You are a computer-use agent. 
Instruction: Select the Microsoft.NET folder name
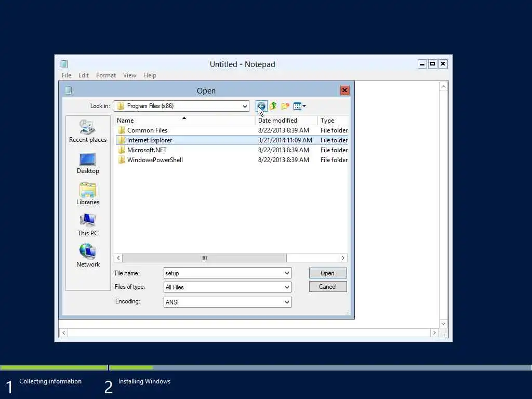[x=147, y=150]
